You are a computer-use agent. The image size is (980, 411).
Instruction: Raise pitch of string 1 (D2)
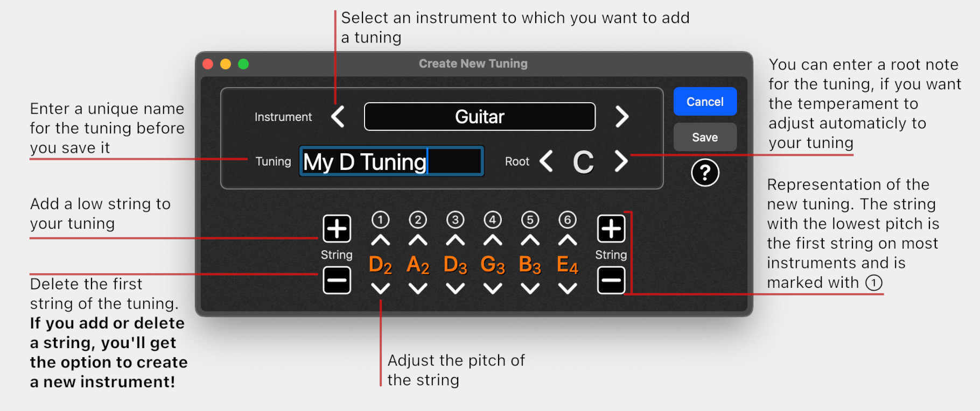[381, 240]
